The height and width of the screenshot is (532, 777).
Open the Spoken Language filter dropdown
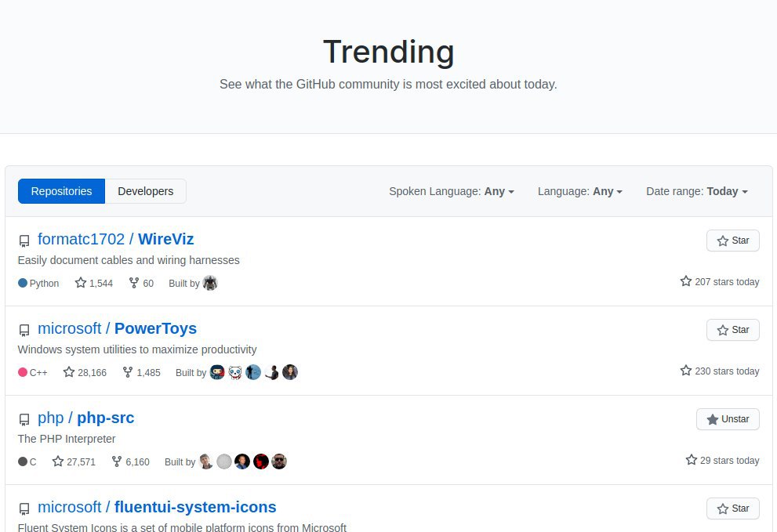452,191
